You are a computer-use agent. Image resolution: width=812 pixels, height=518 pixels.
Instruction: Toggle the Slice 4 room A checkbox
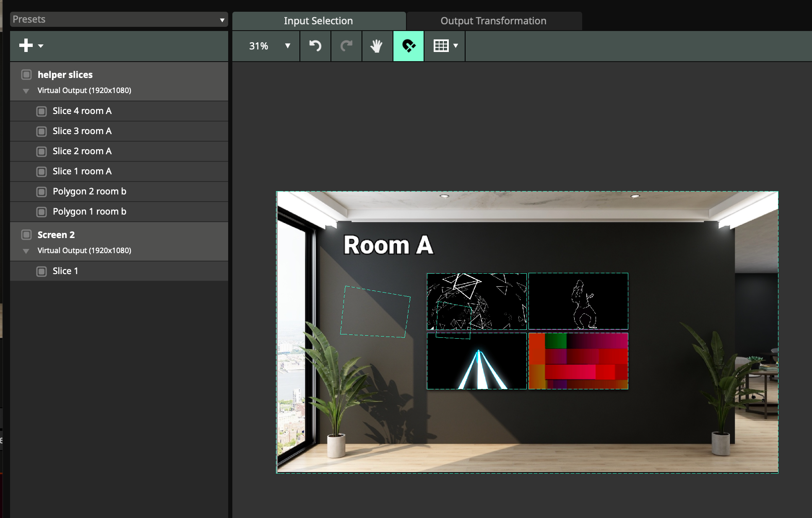tap(42, 111)
